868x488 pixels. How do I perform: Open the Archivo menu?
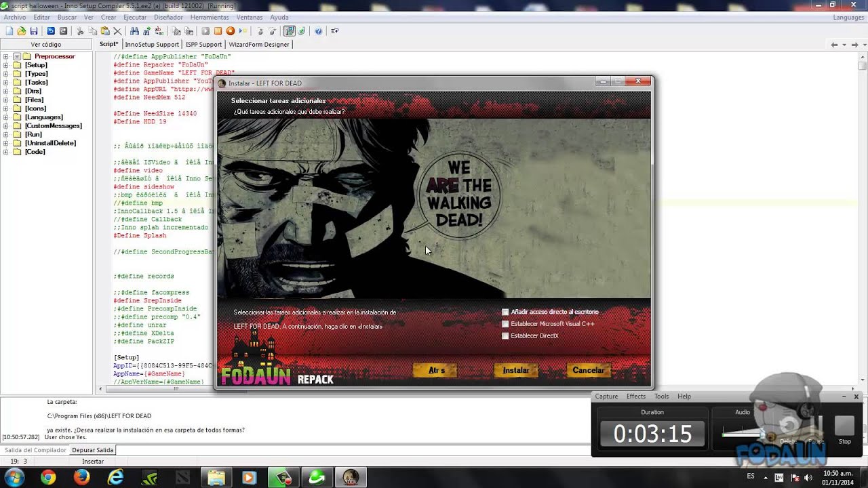15,17
